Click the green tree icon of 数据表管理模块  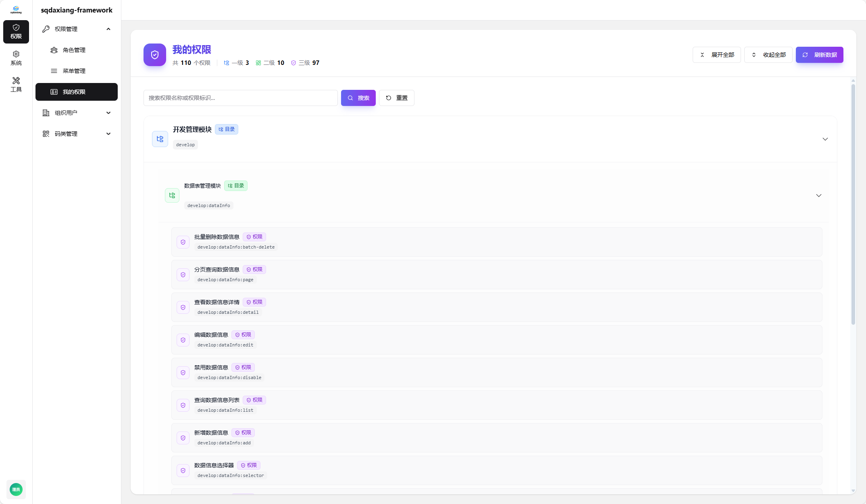172,195
